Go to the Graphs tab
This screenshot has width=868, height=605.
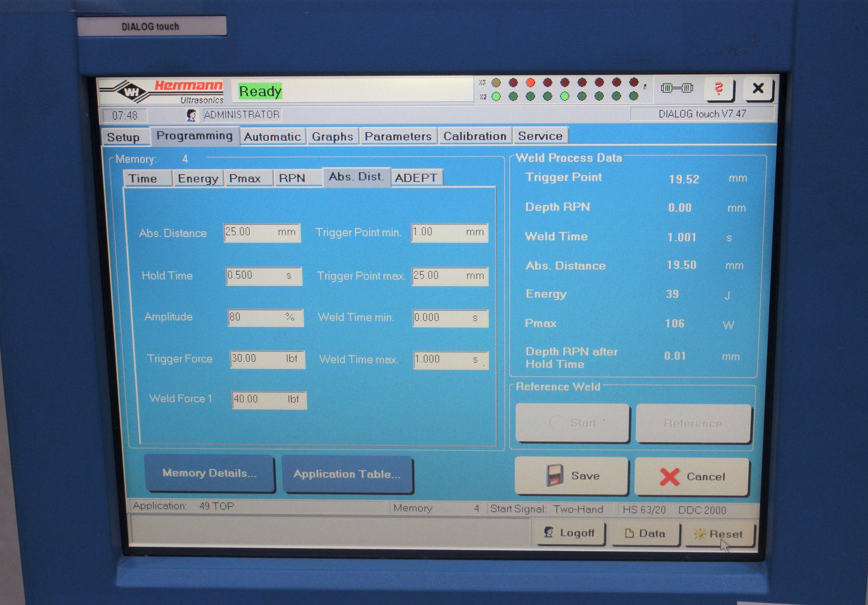332,136
